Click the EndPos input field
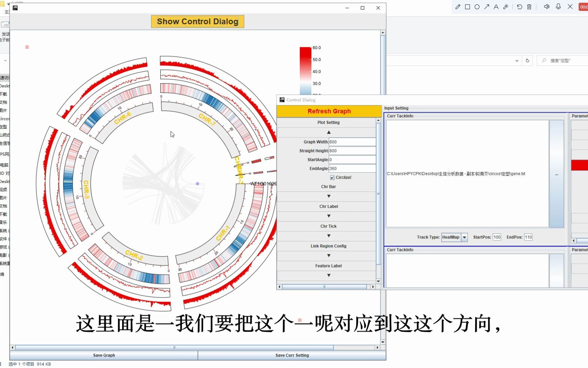 tap(528, 237)
